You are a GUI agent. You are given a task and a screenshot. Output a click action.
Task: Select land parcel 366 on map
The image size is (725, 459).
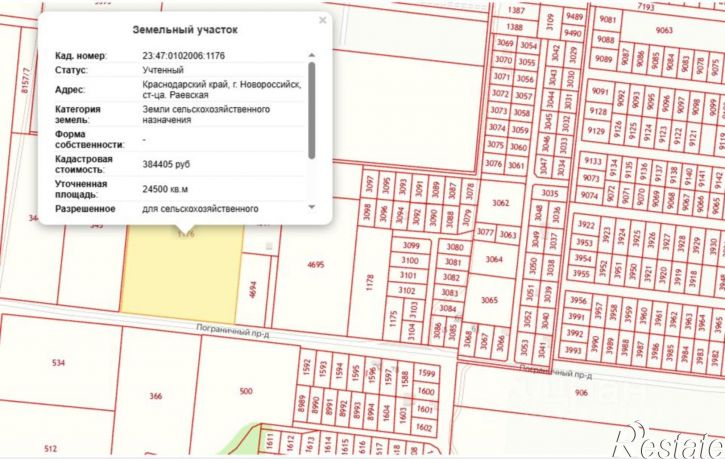(x=155, y=397)
